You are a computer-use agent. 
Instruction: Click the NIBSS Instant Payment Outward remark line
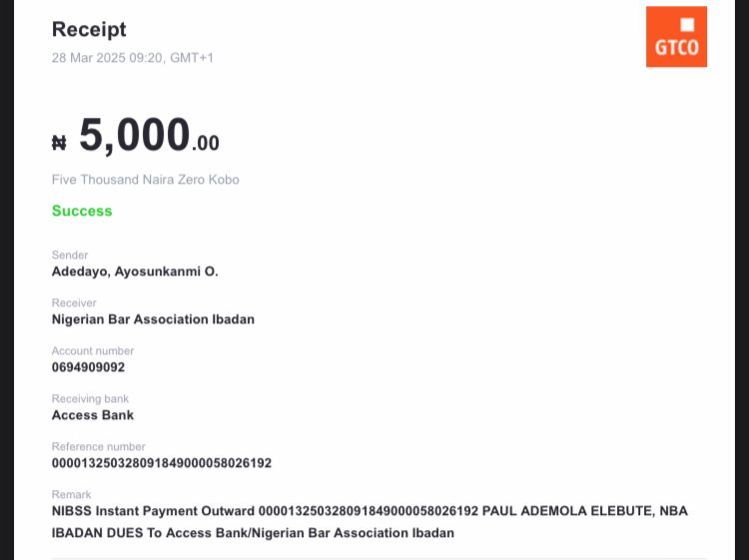click(x=370, y=511)
